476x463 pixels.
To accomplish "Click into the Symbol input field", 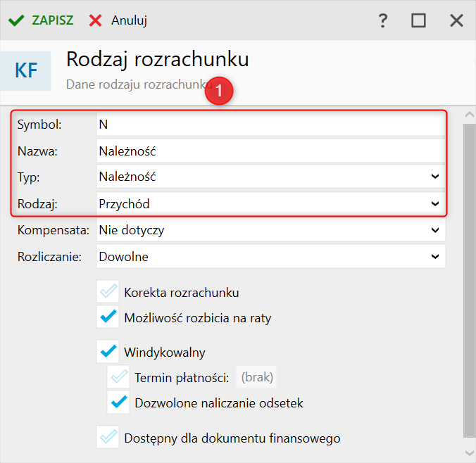I will pyautogui.click(x=270, y=125).
